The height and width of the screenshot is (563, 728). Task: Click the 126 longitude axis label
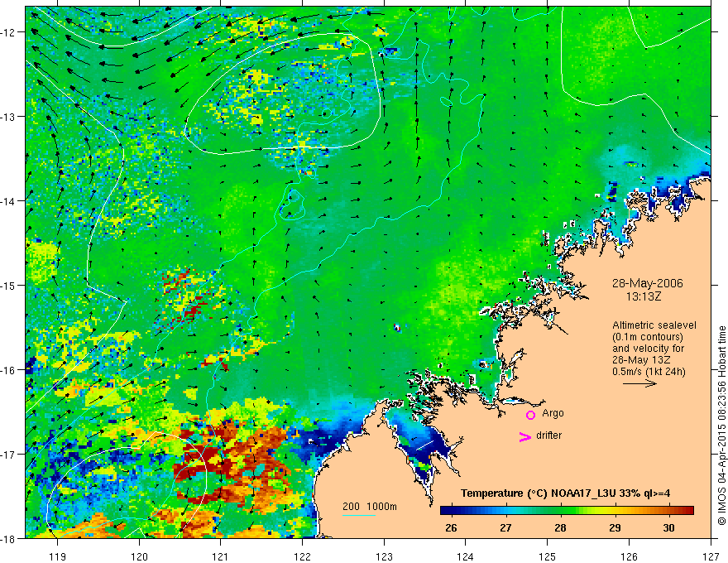coord(629,556)
